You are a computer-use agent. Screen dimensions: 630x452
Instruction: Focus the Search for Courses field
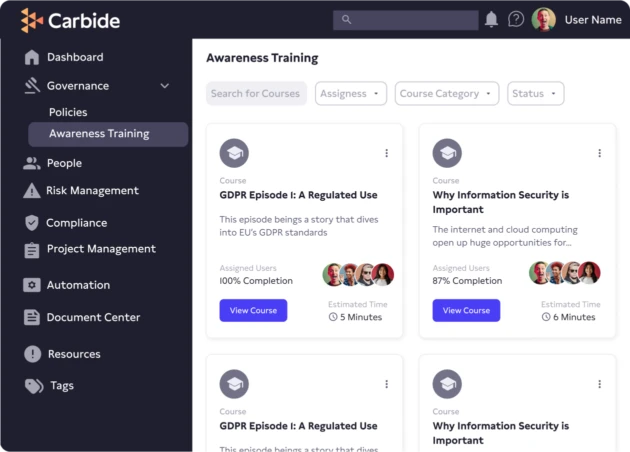[256, 93]
